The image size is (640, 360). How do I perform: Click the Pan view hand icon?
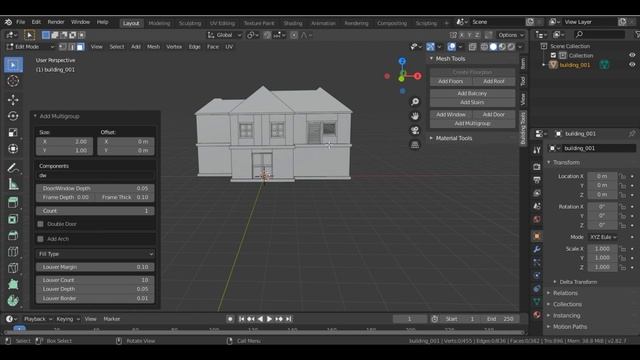point(415,116)
